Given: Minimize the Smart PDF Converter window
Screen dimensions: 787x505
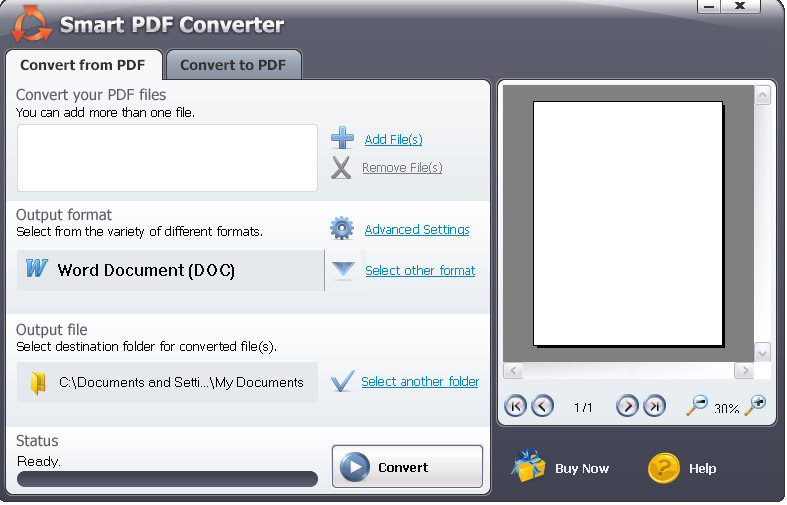Looking at the screenshot, I should [x=709, y=6].
